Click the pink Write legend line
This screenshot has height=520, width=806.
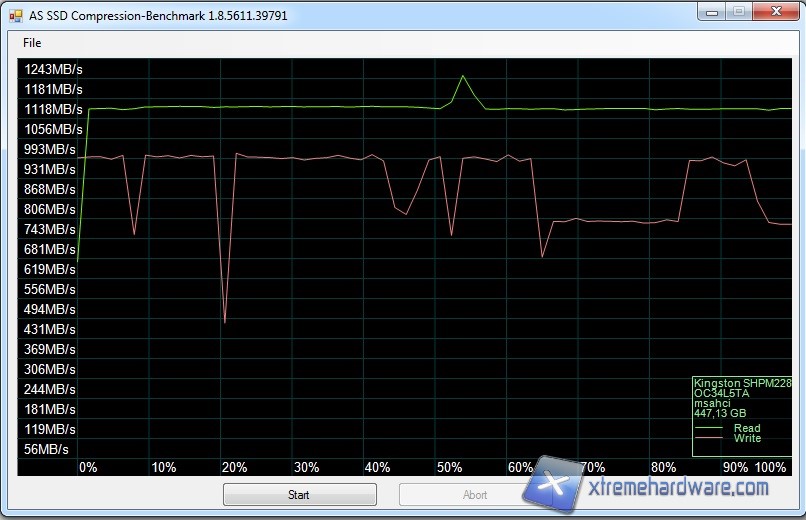[x=711, y=439]
